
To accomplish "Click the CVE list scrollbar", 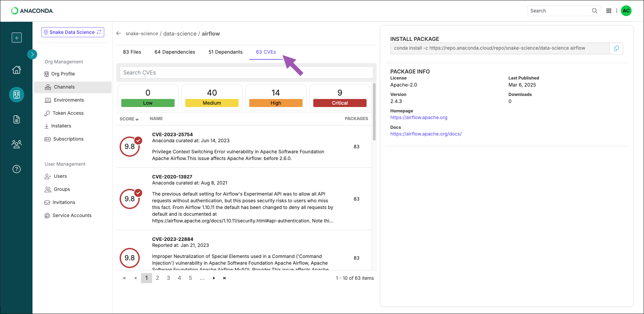I will [x=374, y=112].
